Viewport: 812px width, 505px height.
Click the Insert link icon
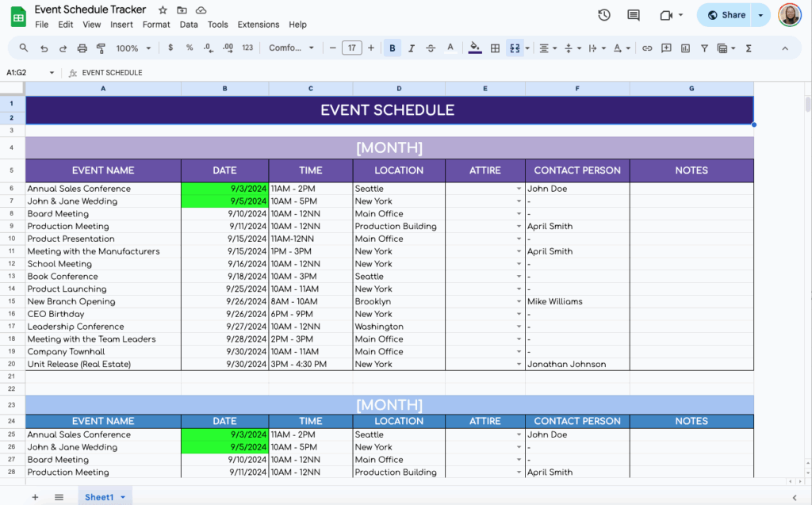point(646,48)
